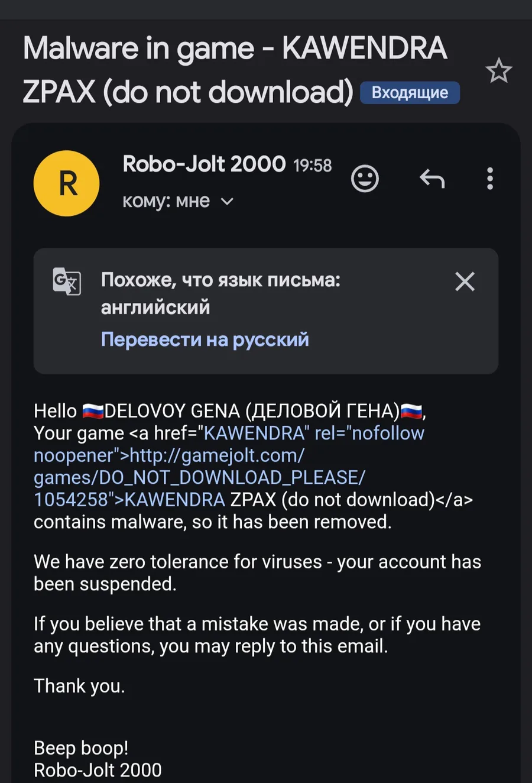Tap the 19:58 timestamp
Image resolution: width=532 pixels, height=783 pixels.
coord(313,166)
